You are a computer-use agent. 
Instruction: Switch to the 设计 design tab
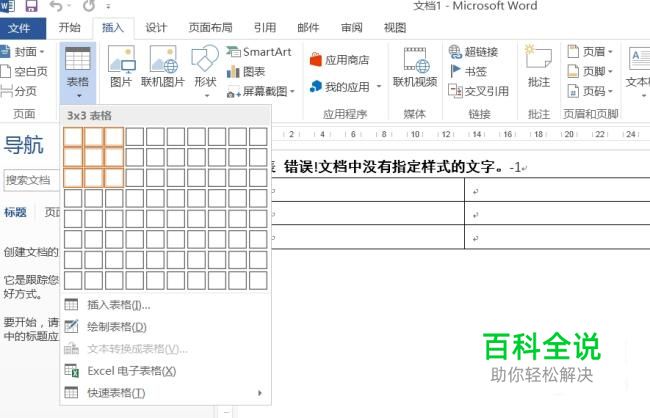pos(156,28)
